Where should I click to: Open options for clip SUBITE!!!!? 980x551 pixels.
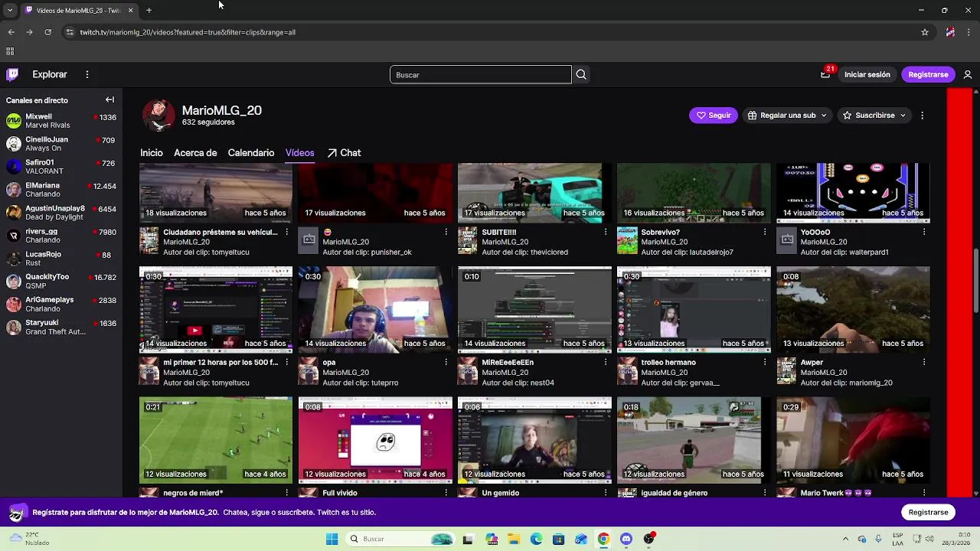click(x=606, y=232)
